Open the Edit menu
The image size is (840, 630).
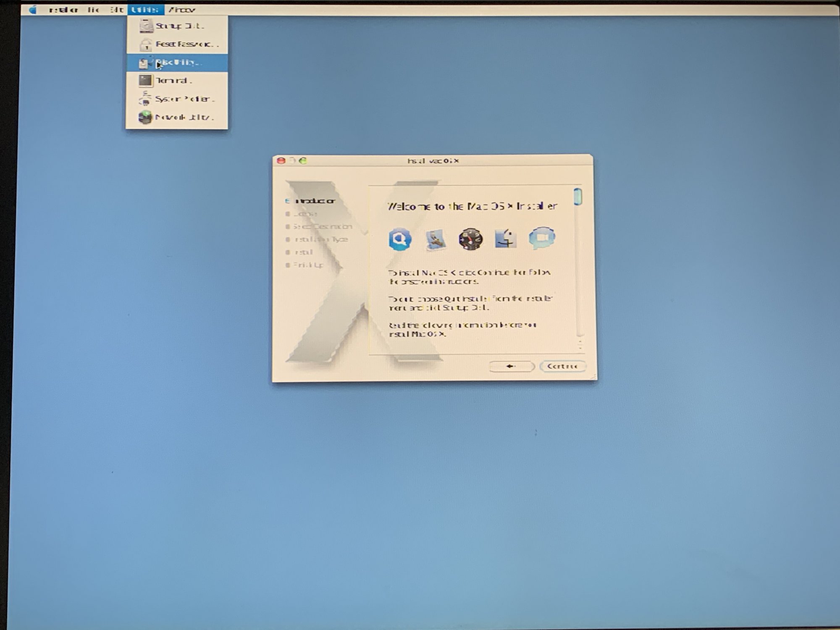point(116,9)
